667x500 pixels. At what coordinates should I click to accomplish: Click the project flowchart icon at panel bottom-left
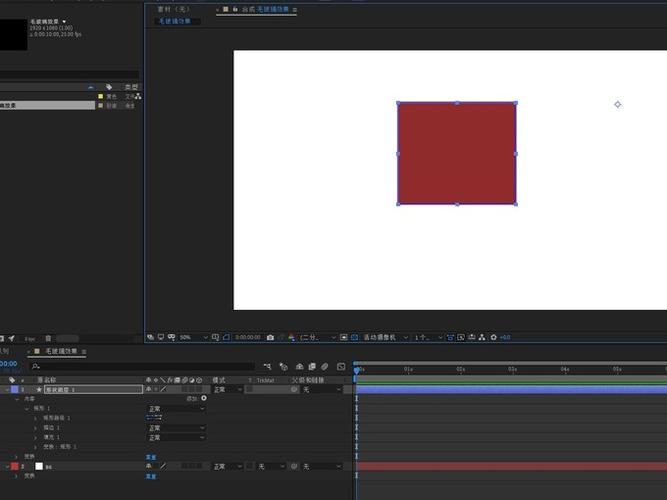pos(12,338)
